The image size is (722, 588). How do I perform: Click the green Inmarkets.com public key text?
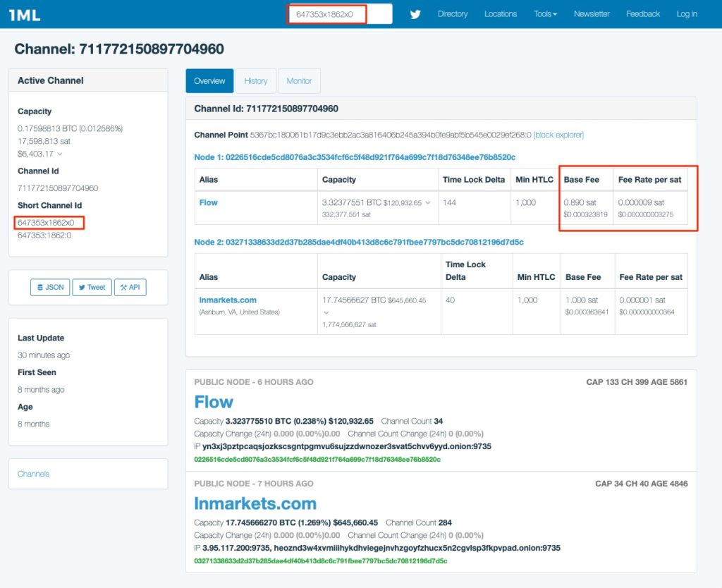(321, 561)
